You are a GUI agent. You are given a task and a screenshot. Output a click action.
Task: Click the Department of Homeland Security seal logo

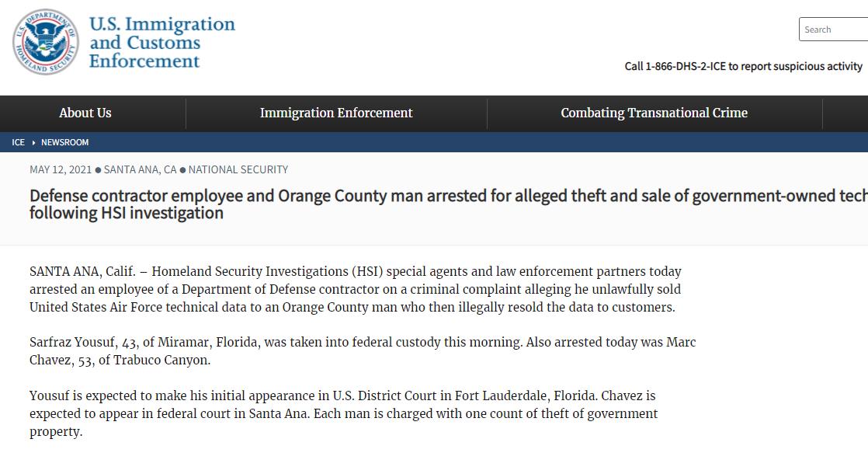click(x=45, y=42)
